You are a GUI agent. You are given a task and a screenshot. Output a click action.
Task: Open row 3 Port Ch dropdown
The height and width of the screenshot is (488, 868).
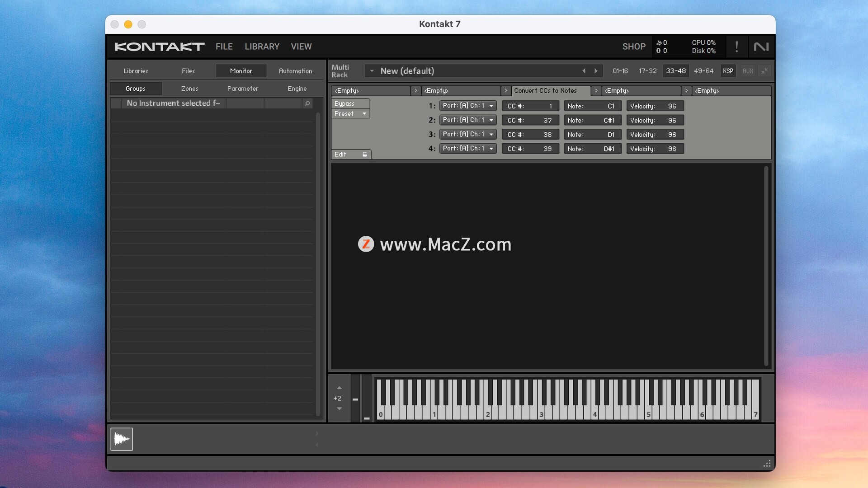(468, 134)
